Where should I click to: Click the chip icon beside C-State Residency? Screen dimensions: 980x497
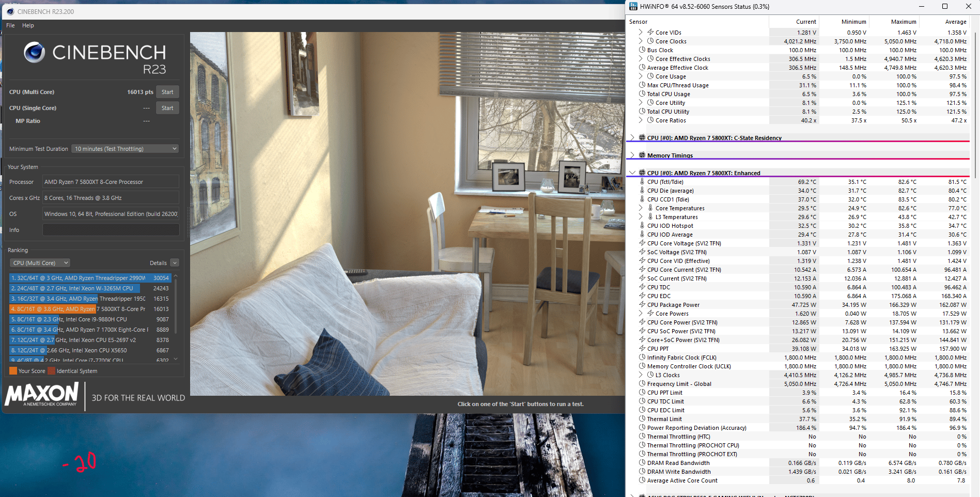tap(642, 137)
